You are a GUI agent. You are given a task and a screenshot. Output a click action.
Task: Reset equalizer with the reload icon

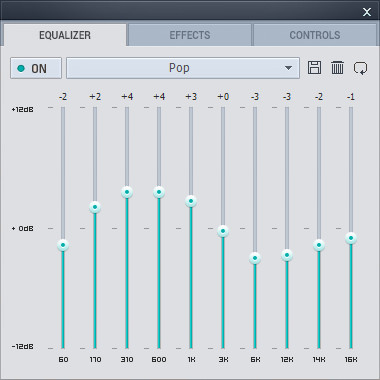coord(360,68)
